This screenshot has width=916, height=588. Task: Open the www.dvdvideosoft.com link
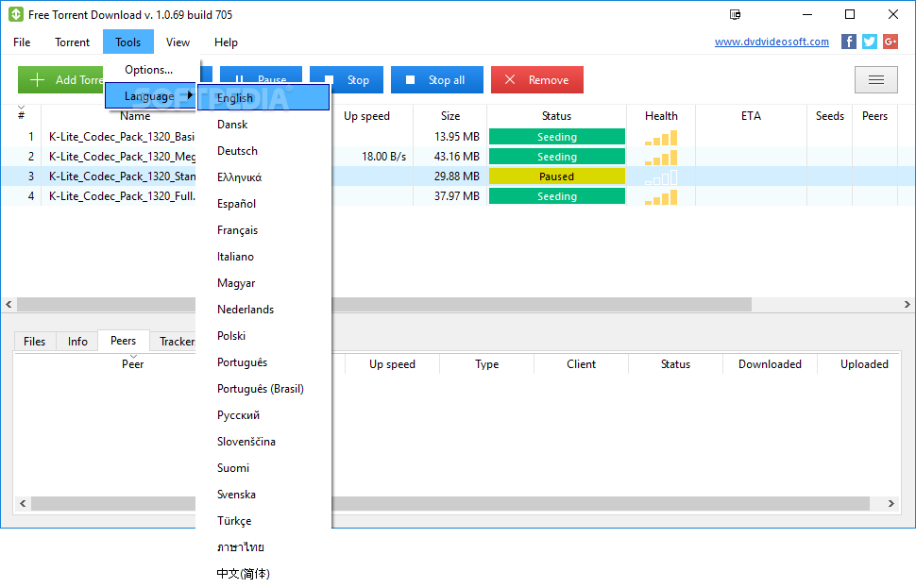tap(772, 42)
